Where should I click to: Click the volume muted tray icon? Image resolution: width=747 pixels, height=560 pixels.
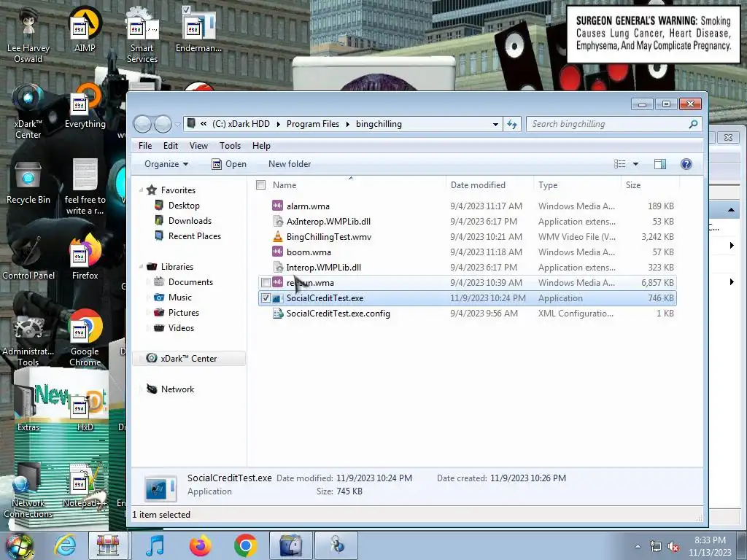pyautogui.click(x=673, y=547)
